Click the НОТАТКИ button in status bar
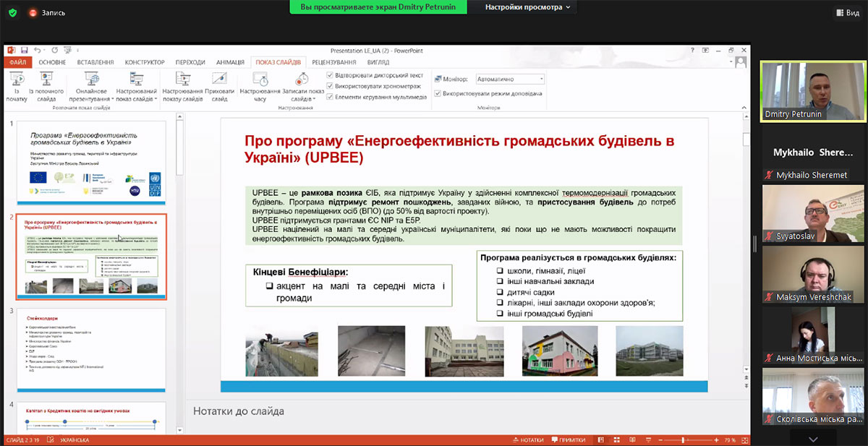 pyautogui.click(x=527, y=439)
